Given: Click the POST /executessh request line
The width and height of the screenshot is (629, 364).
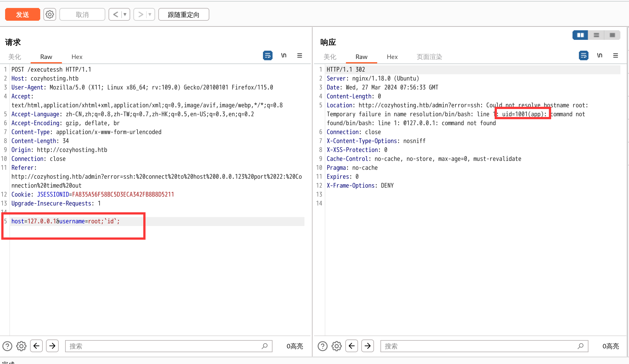Looking at the screenshot, I should tap(51, 69).
